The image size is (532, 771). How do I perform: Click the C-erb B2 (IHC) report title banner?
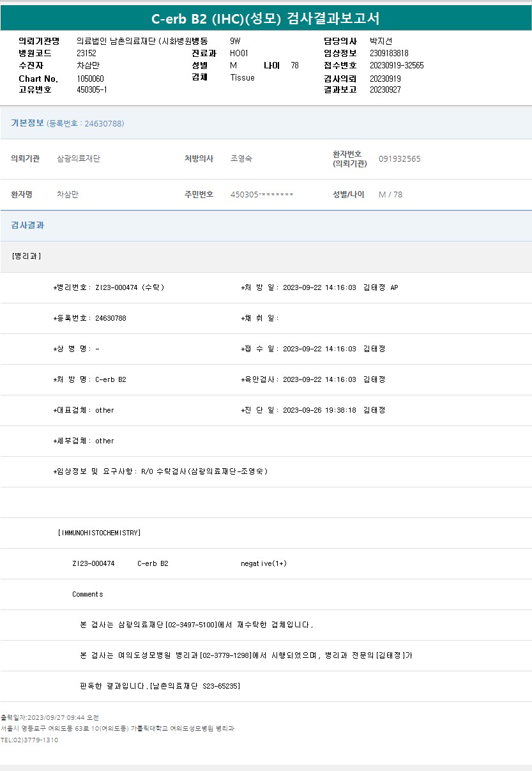click(266, 19)
